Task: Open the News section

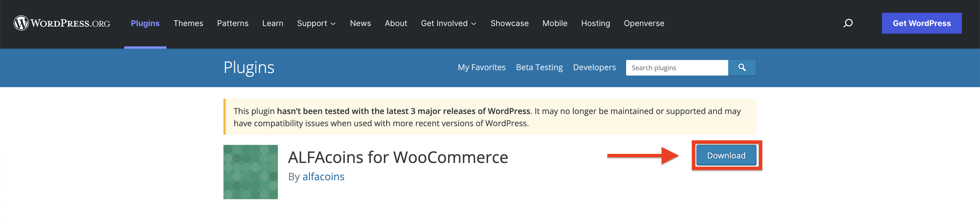Action: [360, 23]
